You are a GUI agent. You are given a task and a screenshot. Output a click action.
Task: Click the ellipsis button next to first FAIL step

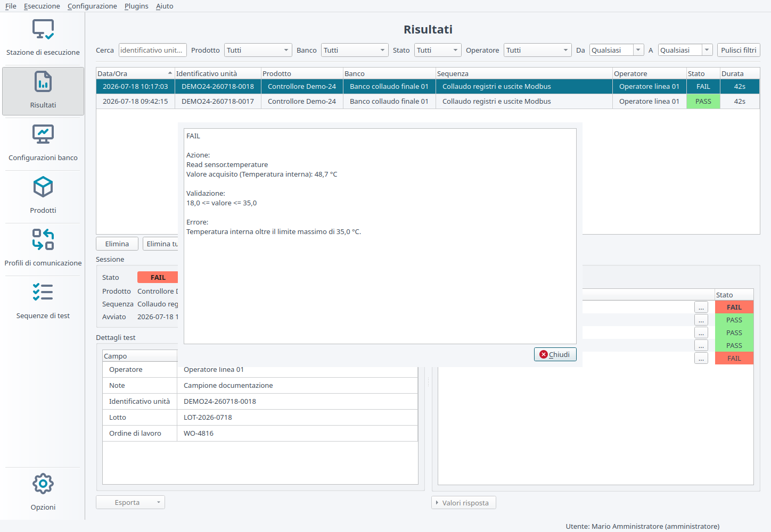click(x=701, y=307)
